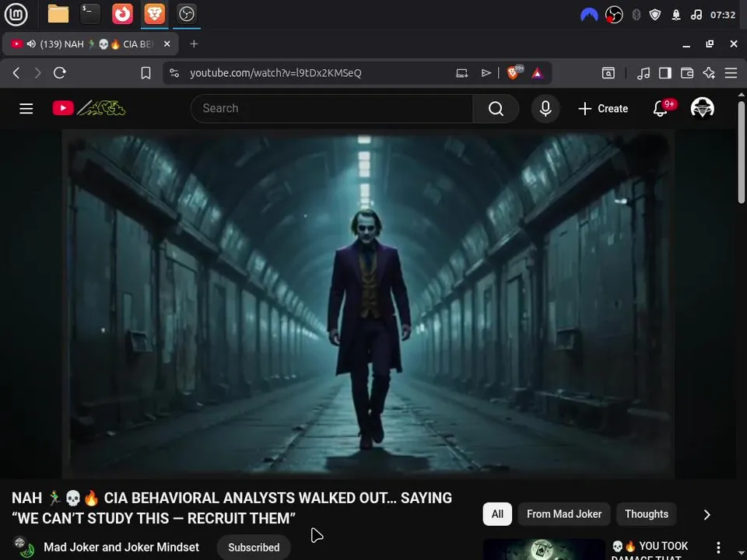Click the Subscribed button
The image size is (747, 560).
click(x=254, y=548)
